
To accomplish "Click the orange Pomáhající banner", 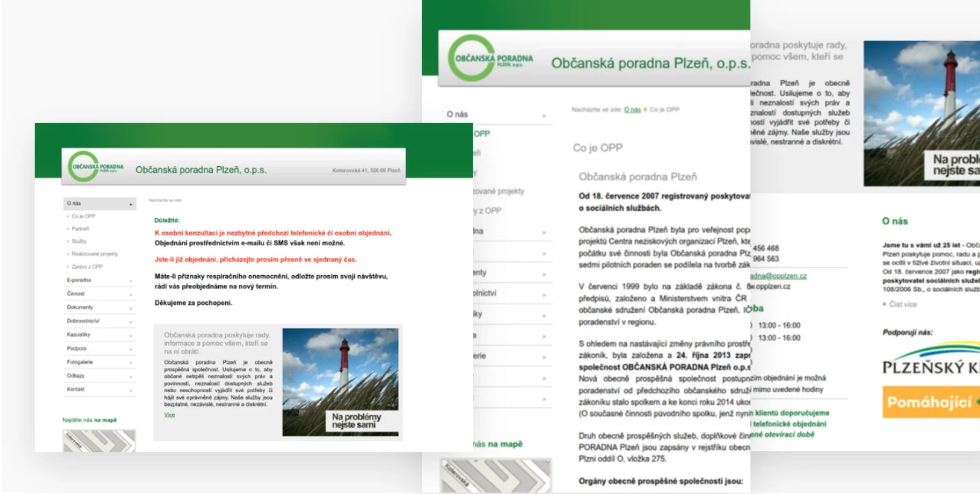I will point(931,402).
